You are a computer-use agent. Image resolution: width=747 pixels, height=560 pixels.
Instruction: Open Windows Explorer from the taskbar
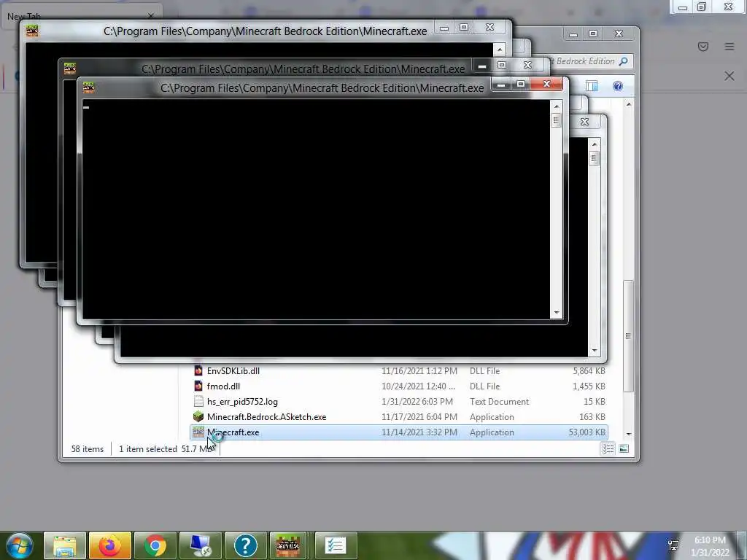pos(65,545)
